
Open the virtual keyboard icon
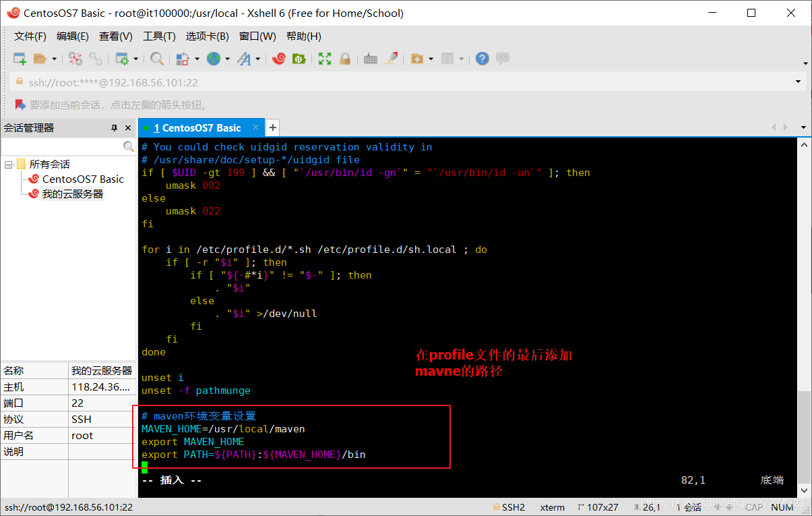coord(370,59)
